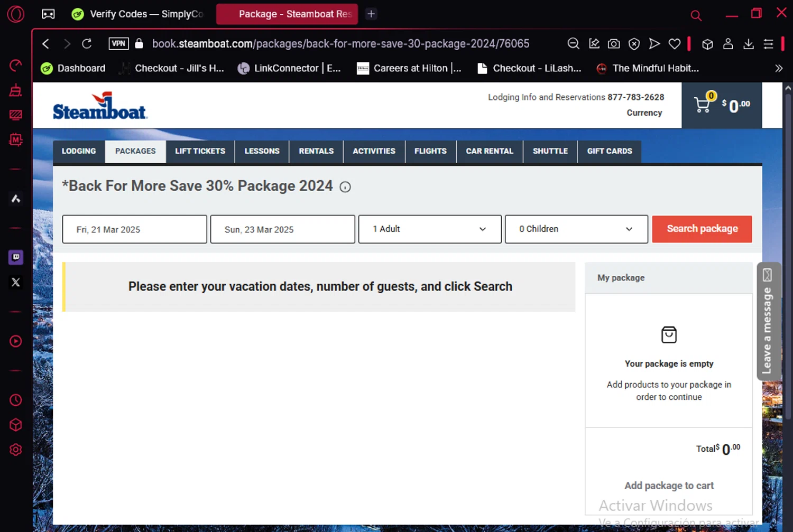Open the Leave a message tab
Viewport: 793px width, 532px height.
pos(768,321)
